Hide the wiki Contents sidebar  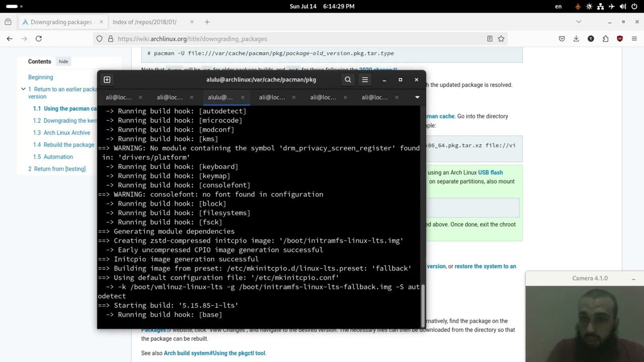coord(63,61)
